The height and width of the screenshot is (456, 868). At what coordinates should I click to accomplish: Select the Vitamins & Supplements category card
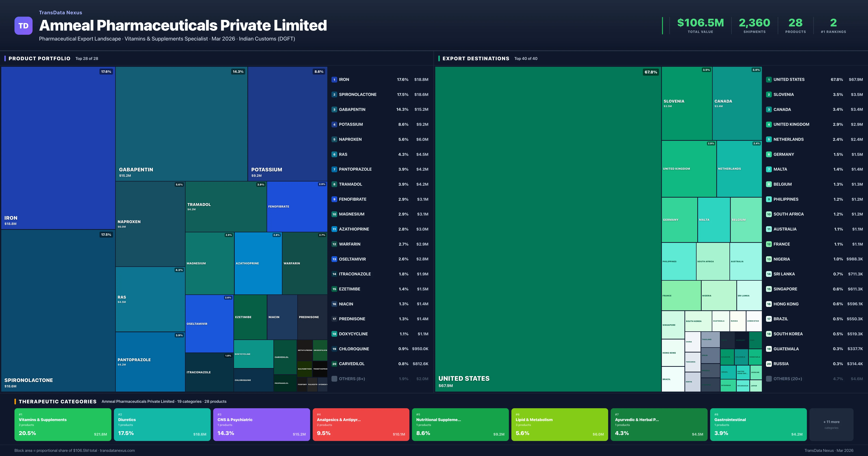click(63, 424)
